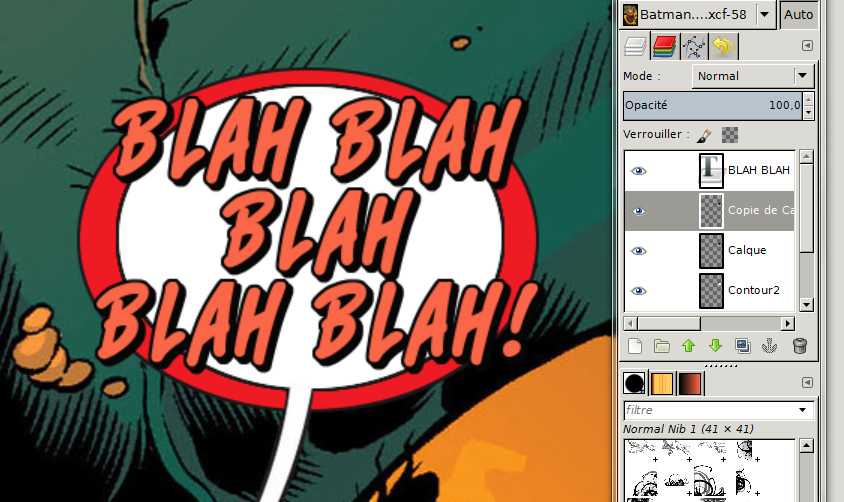This screenshot has width=844, height=502.
Task: Hide the BLAH BLAH text layer
Action: click(x=638, y=171)
